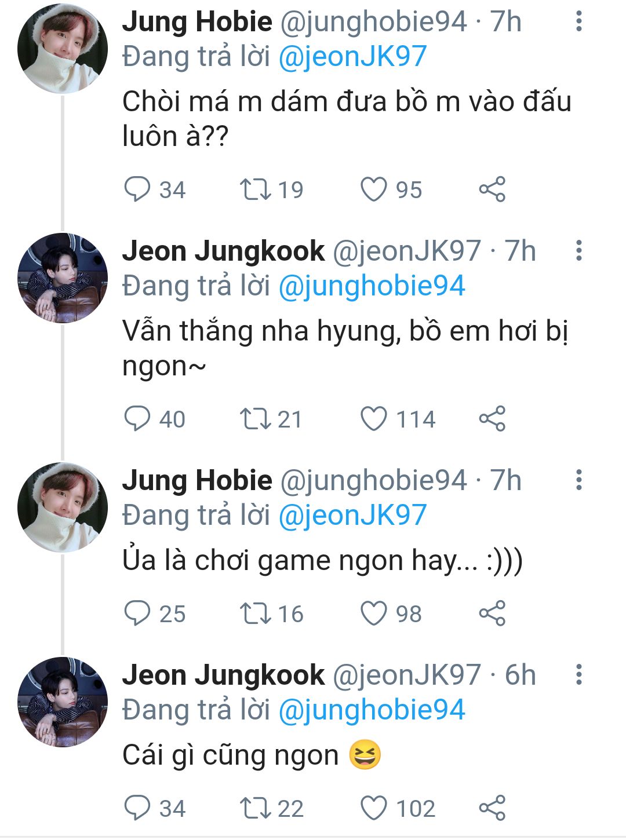Retweet the tweet with 21 retweets

pos(256,419)
